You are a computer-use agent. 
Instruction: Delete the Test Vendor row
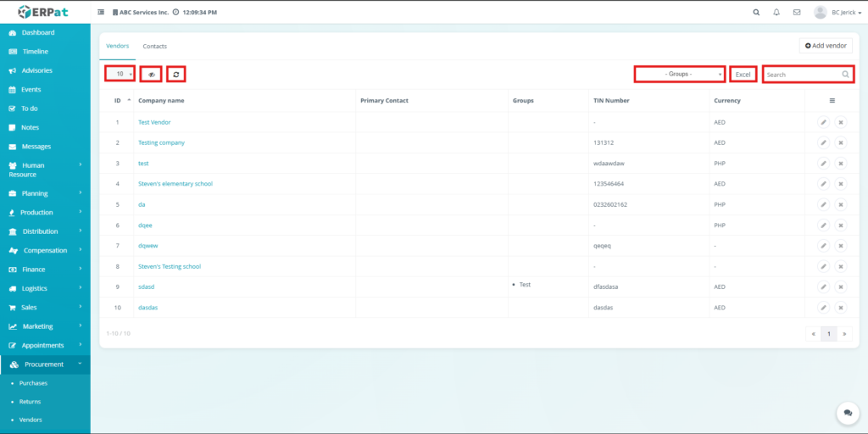840,122
